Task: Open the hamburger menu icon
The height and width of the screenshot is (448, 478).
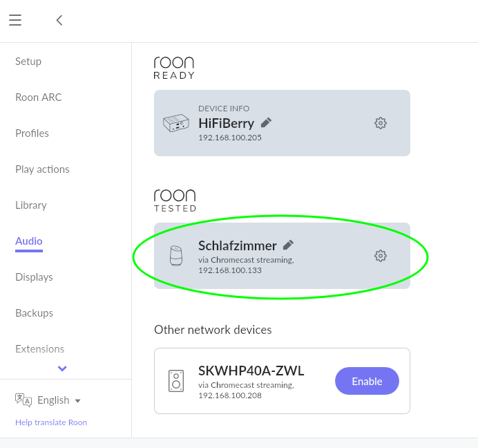Action: (15, 20)
